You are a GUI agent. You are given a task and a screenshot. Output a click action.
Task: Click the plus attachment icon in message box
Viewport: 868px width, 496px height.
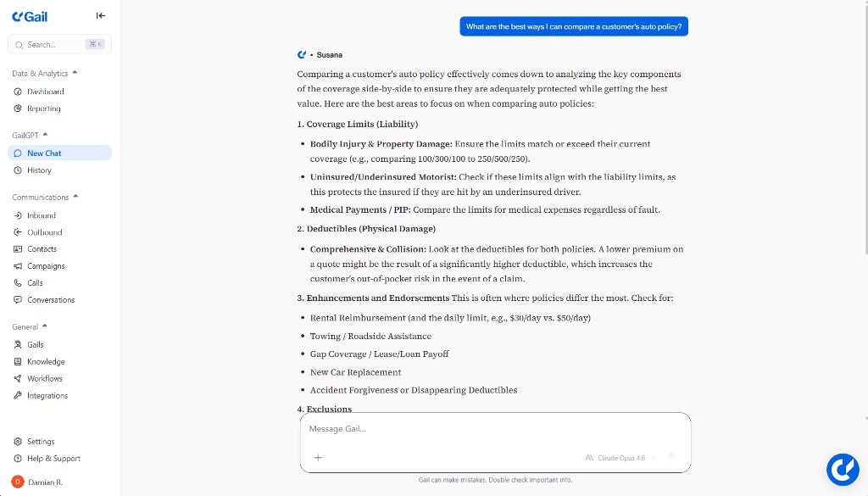pos(318,457)
